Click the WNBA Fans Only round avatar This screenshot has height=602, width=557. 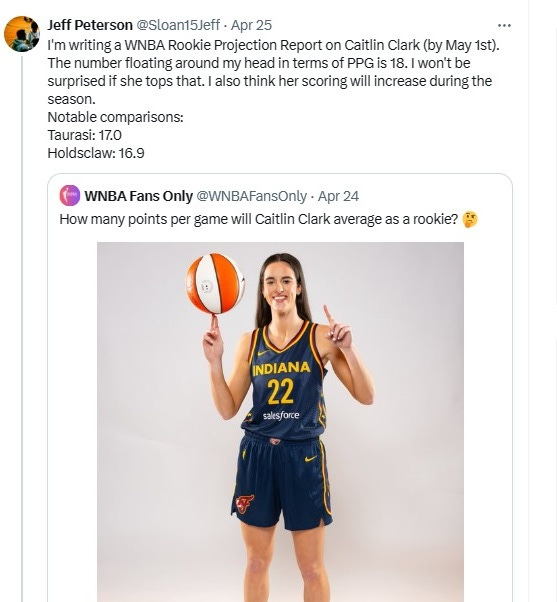[x=70, y=195]
